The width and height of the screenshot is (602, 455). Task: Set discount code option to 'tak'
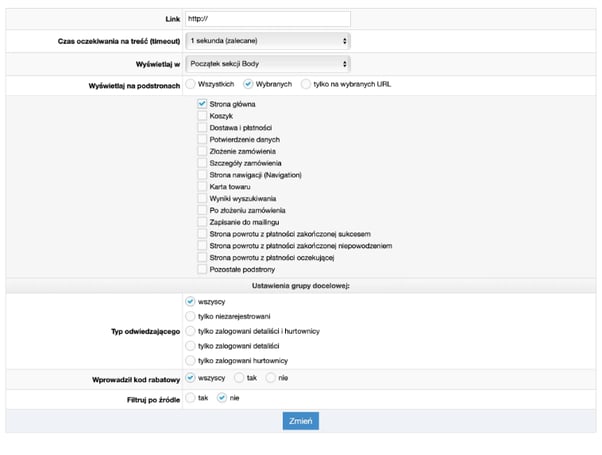[x=238, y=378]
